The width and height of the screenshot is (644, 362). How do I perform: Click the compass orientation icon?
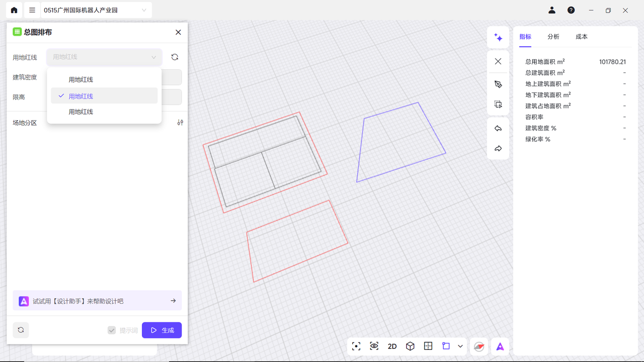pos(479,346)
